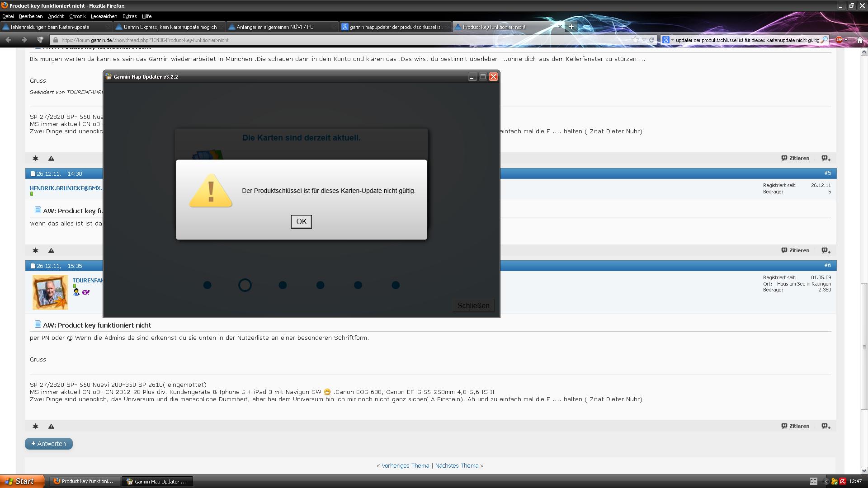
Task: Switch to 'Garmin Express, kein Kartenupdate möglich' tab
Action: click(169, 27)
